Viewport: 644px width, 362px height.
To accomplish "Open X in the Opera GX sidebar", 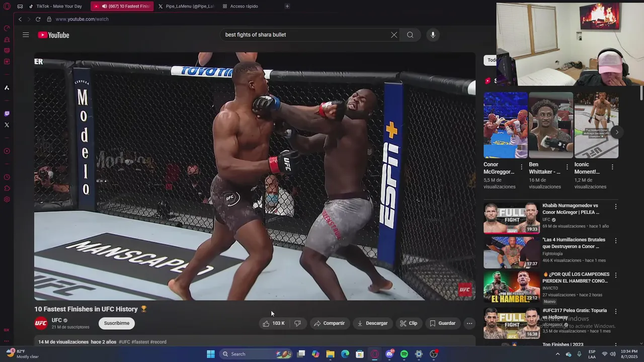I will [x=7, y=125].
